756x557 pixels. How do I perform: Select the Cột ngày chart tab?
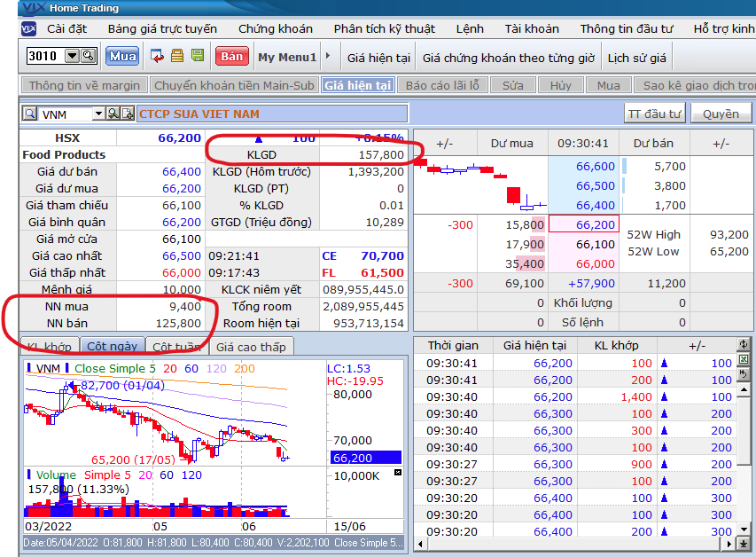pyautogui.click(x=112, y=346)
